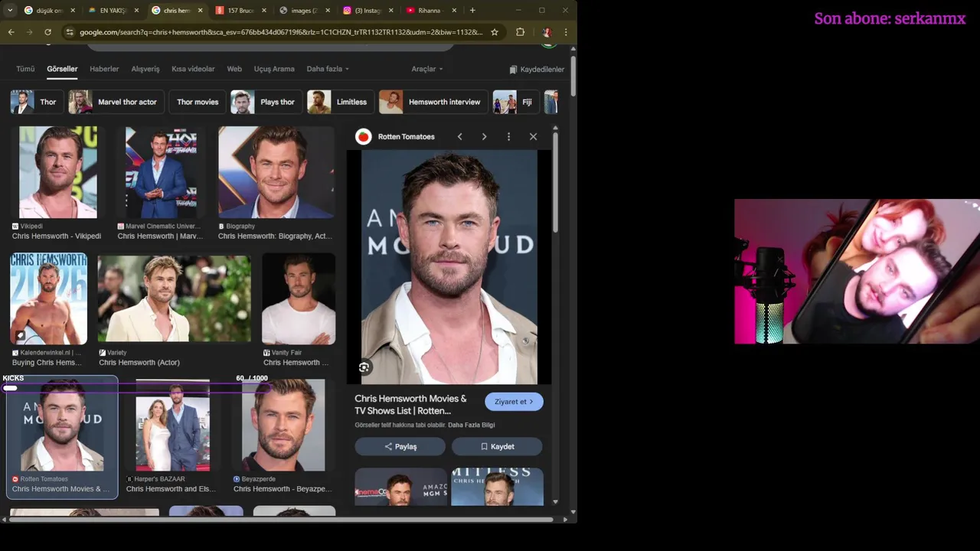Expand the Araçlar tools dropdown

427,69
